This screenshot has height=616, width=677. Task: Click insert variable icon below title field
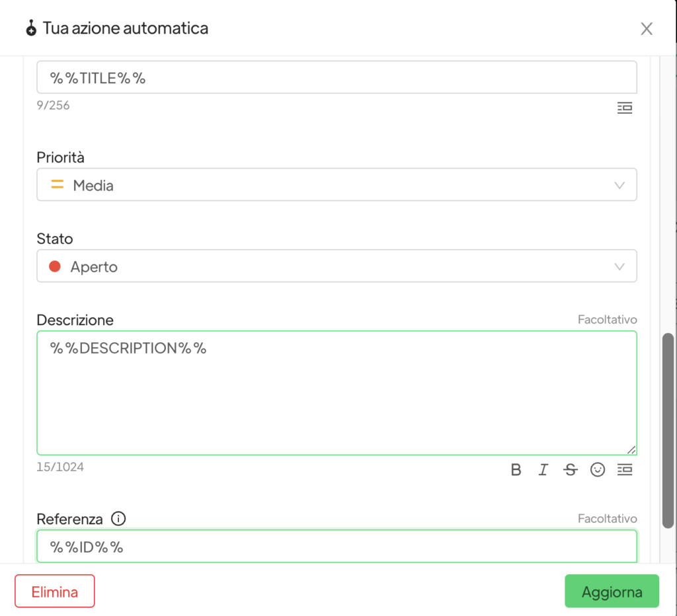click(625, 108)
